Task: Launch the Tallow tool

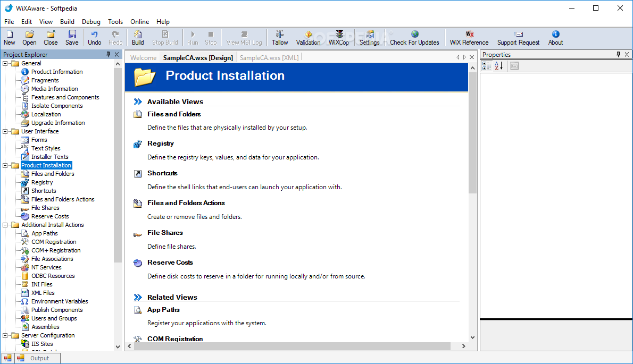Action: point(280,38)
